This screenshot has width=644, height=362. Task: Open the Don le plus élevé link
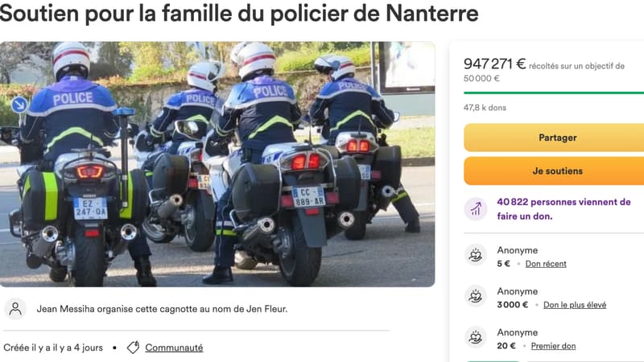coord(575,305)
